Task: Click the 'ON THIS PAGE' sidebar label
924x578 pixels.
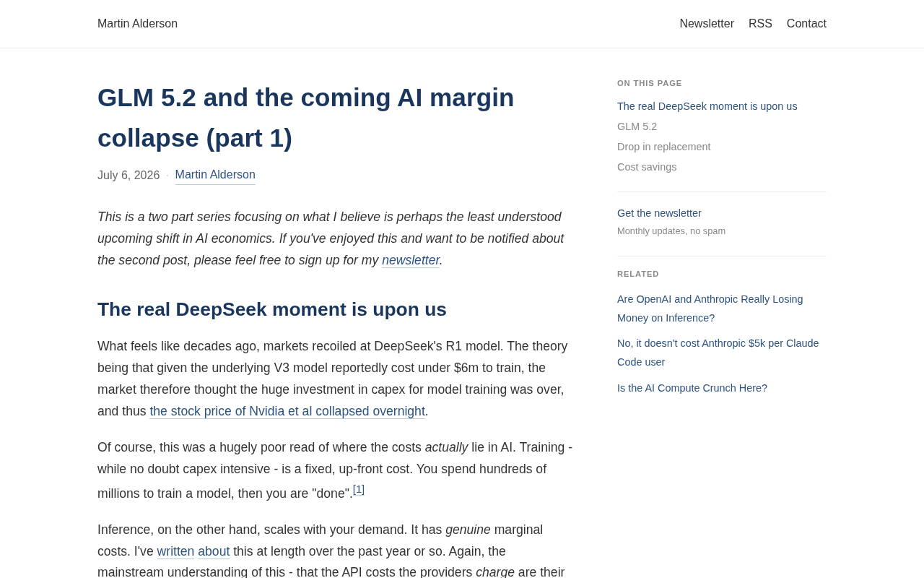Action: pos(650,83)
